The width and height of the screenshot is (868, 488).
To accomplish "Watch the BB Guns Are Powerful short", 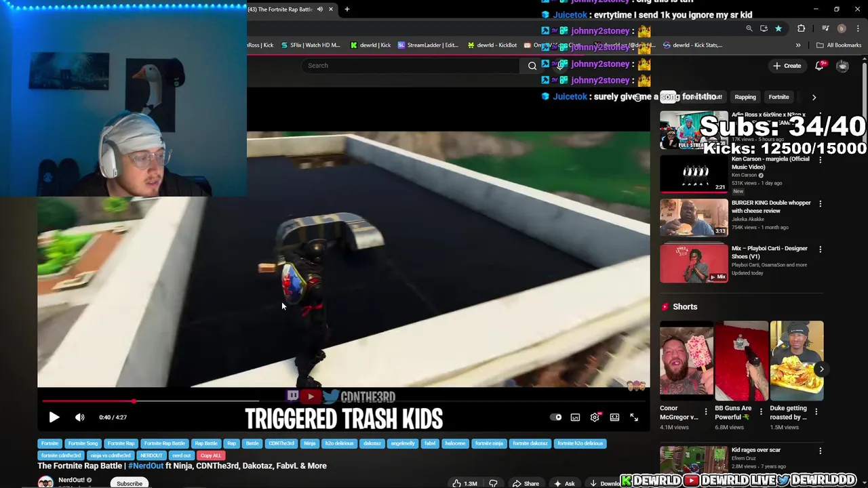I will coord(741,361).
